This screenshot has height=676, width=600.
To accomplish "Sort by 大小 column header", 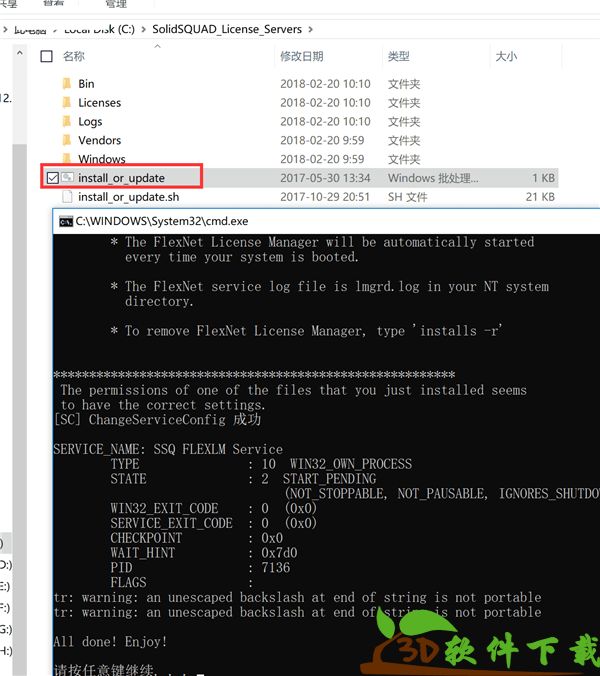I will 506,56.
